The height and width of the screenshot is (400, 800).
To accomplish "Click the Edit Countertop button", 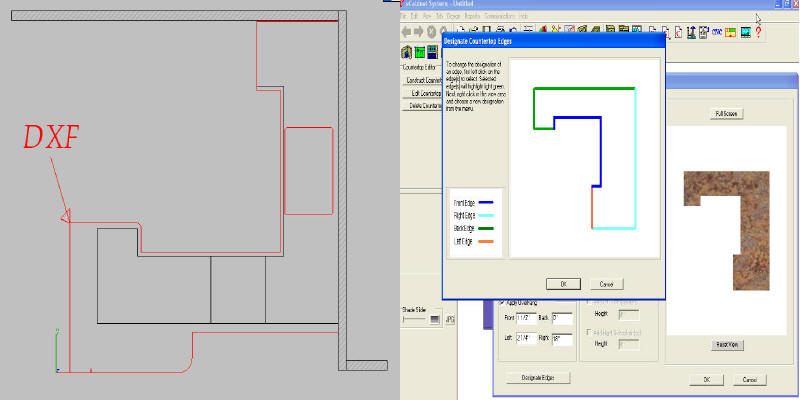I will pos(422,93).
